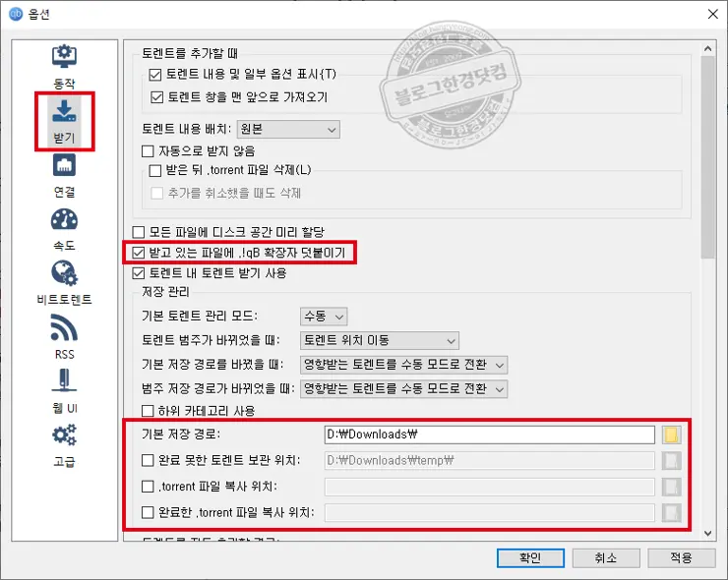Open 범주 저장 경로가 바뀌었을 때 dropdown
728x580 pixels.
click(x=404, y=389)
